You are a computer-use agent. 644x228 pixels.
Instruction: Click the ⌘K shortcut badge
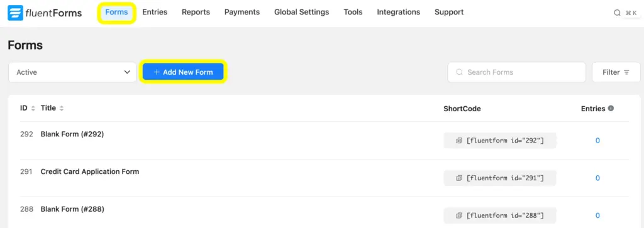[631, 13]
